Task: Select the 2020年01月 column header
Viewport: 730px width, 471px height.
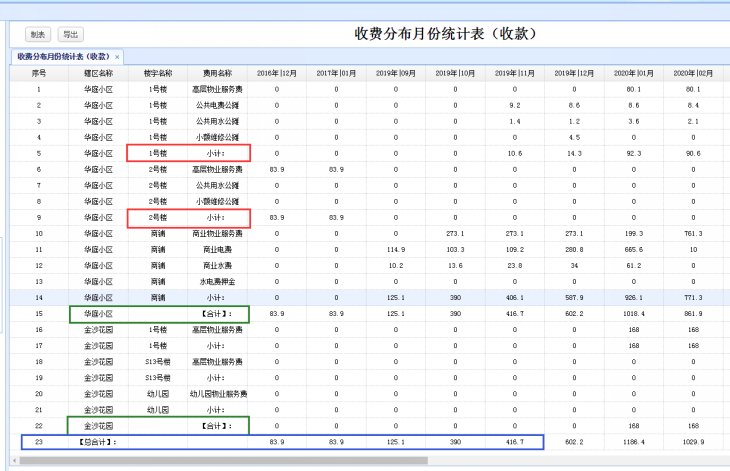Action: 635,73
